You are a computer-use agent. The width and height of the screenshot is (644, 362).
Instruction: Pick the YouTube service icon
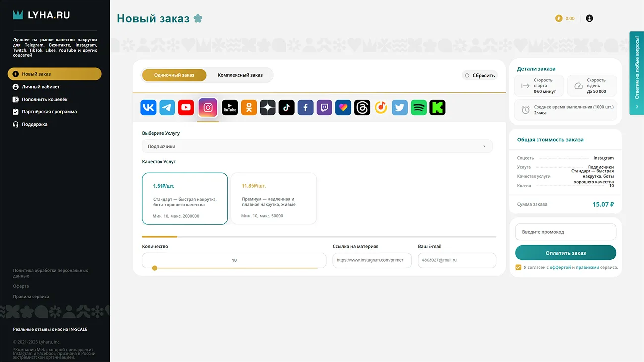coord(186,107)
